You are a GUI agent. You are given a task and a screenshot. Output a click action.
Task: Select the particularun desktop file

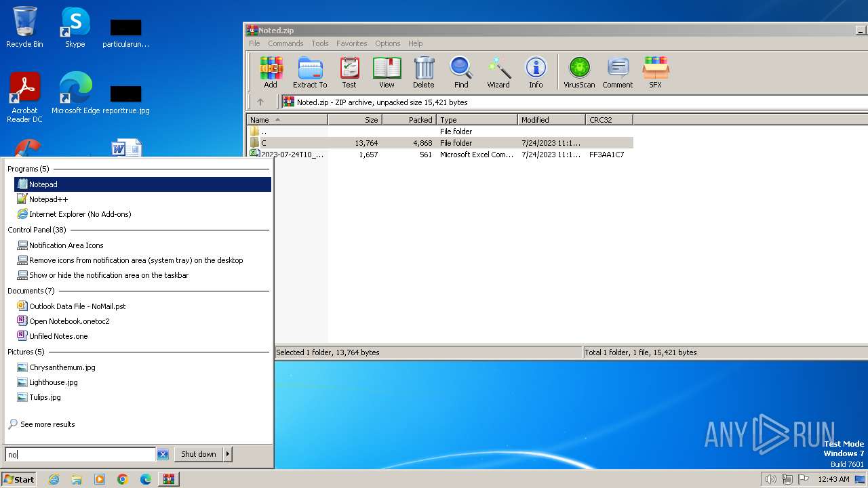click(126, 33)
